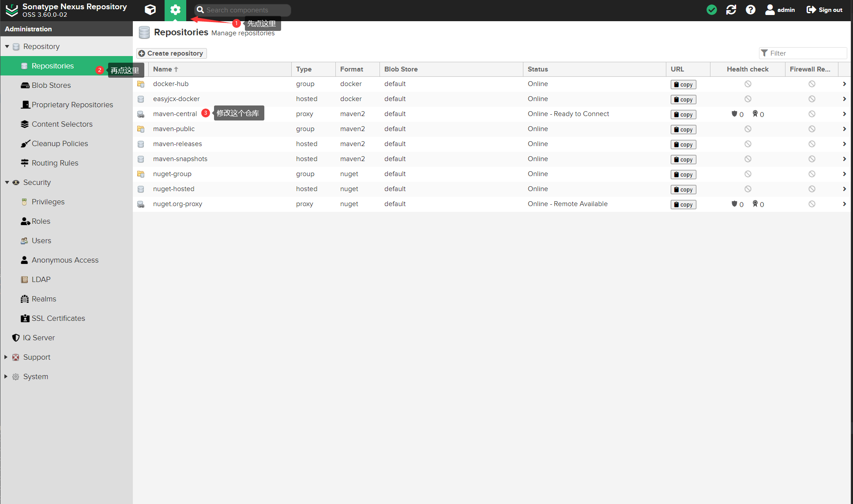Copy URL of nuget-hosted repository
This screenshot has height=504, width=853.
683,189
